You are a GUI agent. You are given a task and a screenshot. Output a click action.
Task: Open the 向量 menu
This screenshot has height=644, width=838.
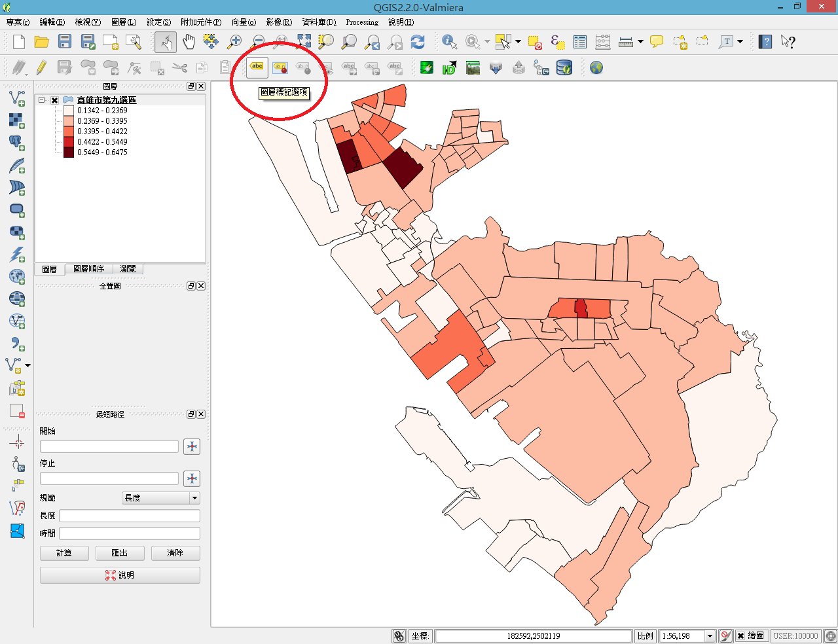(x=244, y=22)
